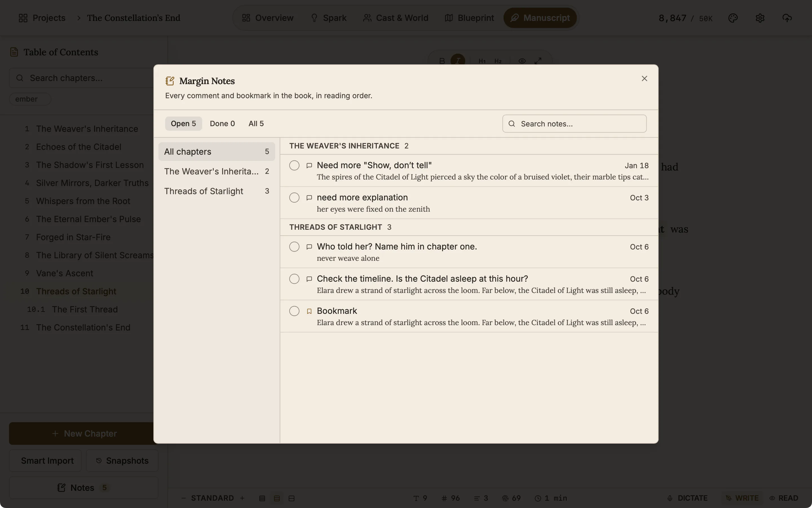Click the word count 8,847 / 50K
This screenshot has width=812, height=508.
coord(685,18)
